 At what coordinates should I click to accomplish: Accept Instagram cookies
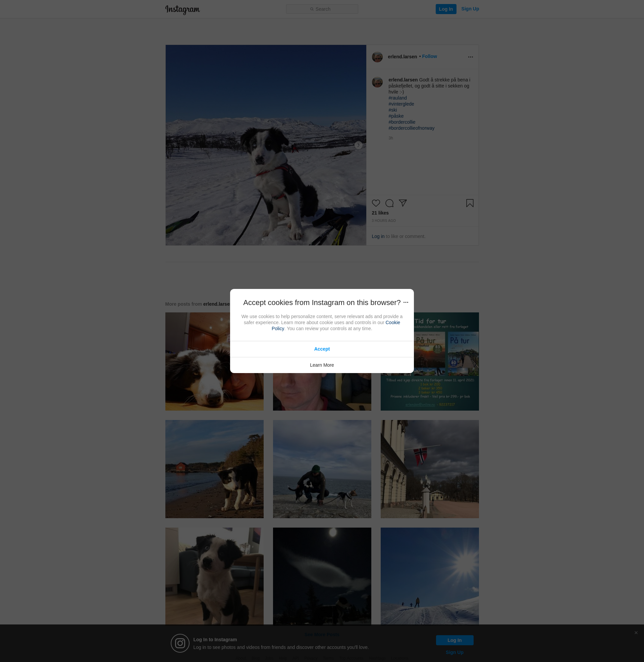point(322,349)
